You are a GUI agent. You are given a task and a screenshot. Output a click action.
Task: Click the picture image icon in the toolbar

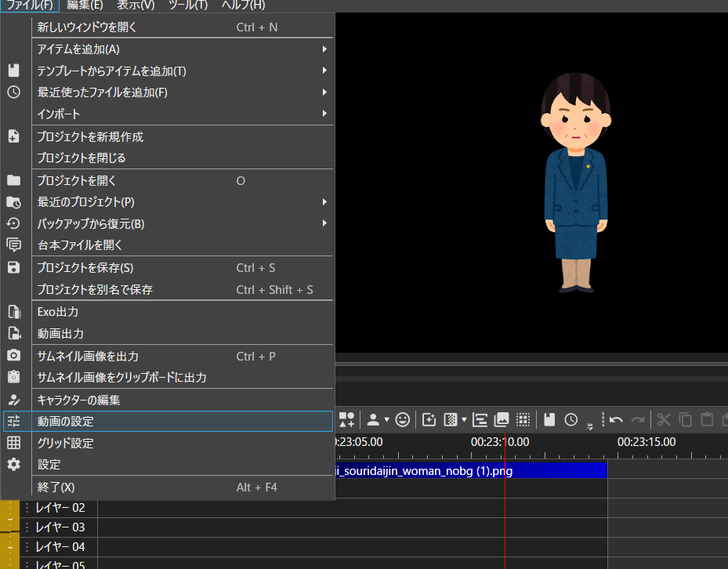click(502, 420)
